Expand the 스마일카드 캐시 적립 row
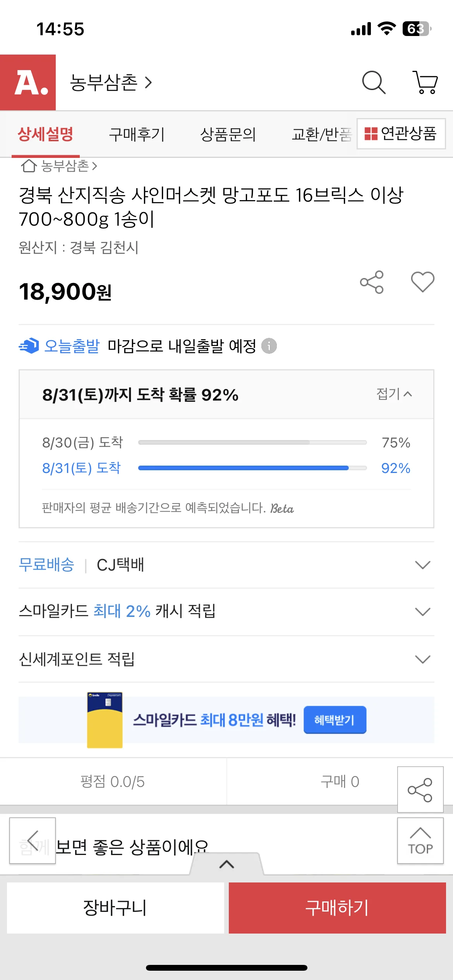 pos(422,612)
